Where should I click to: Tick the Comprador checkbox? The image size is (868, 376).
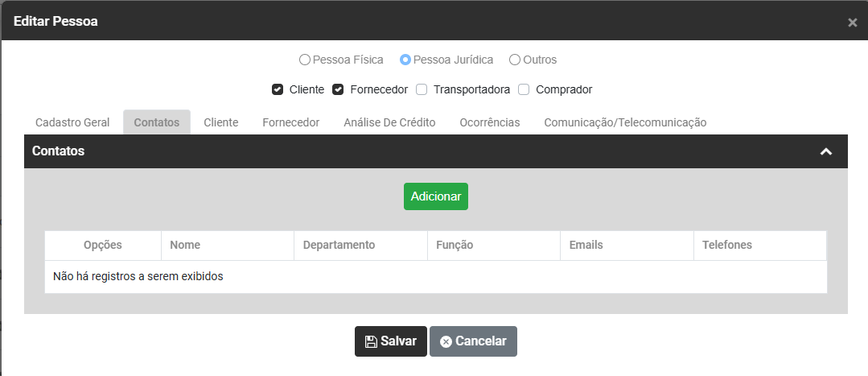pyautogui.click(x=524, y=89)
